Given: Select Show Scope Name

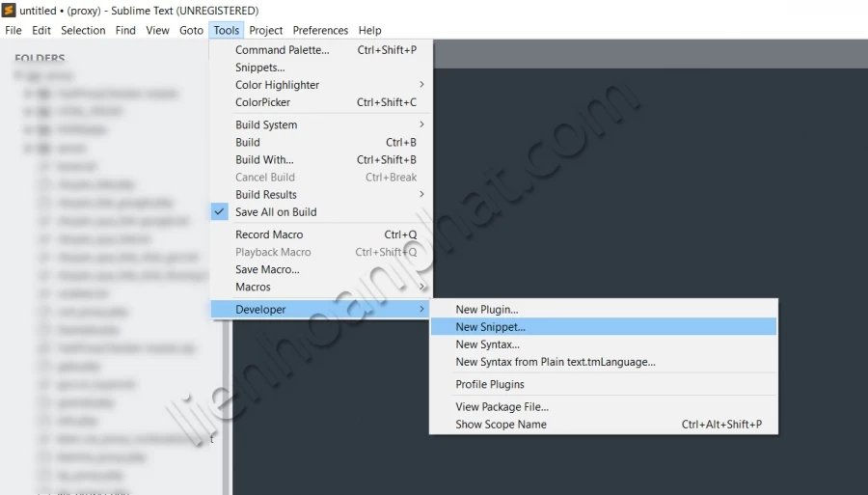Looking at the screenshot, I should [x=604, y=425].
